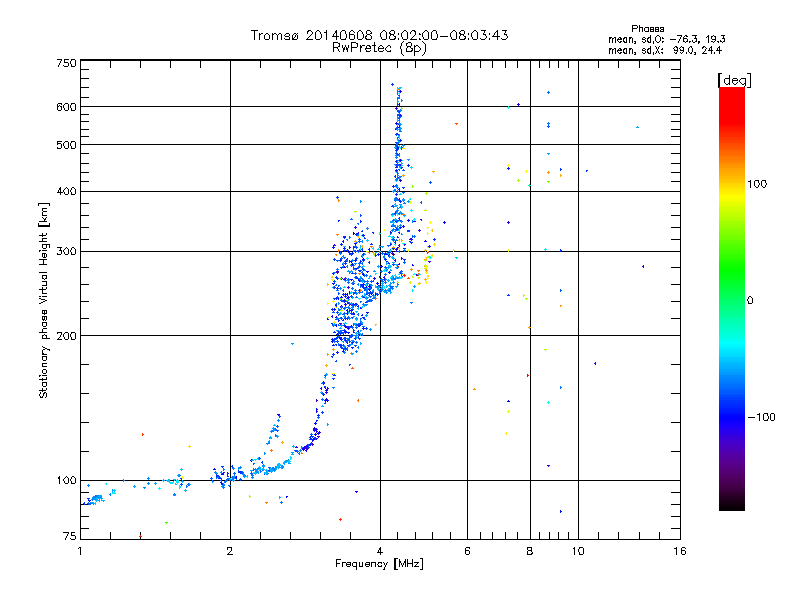This screenshot has height=600, width=800.
Task: Click the x-axis tick label "2"
Action: coord(230,551)
